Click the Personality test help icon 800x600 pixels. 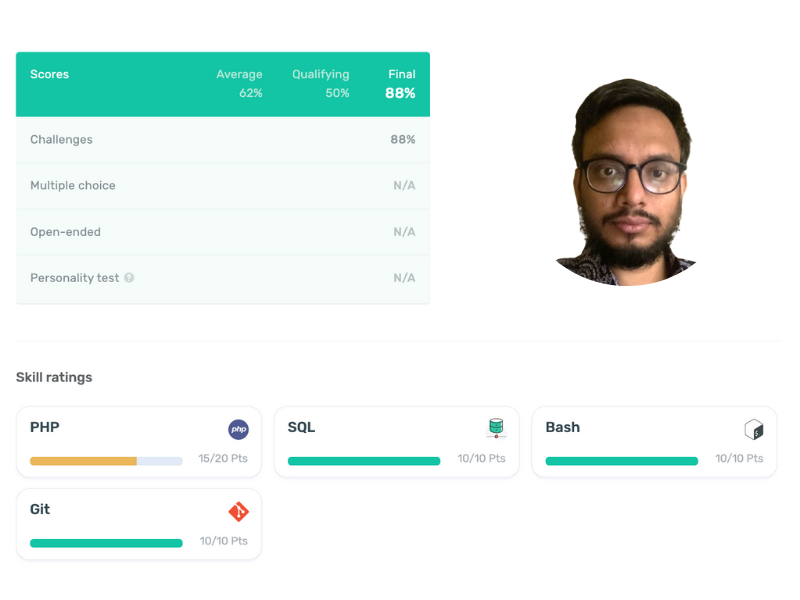129,278
